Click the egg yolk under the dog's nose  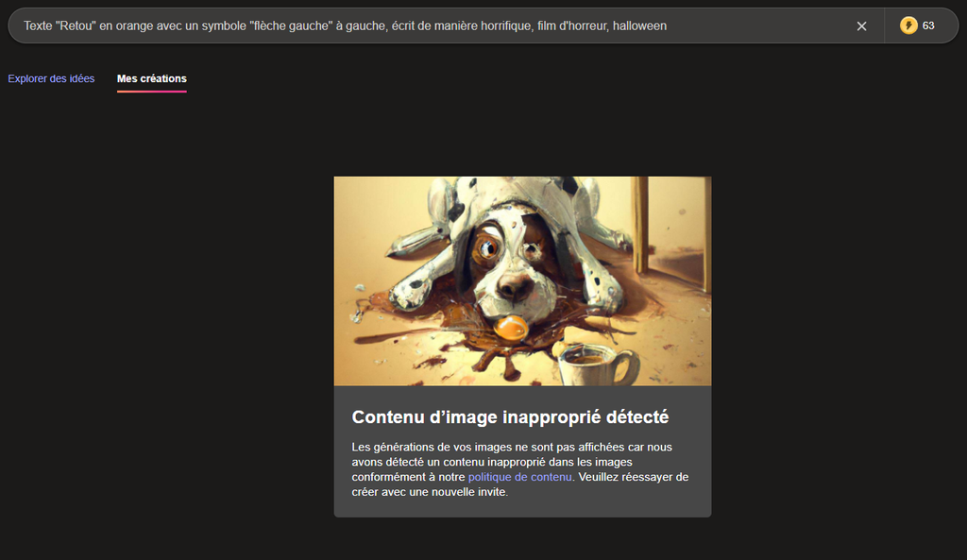(511, 329)
